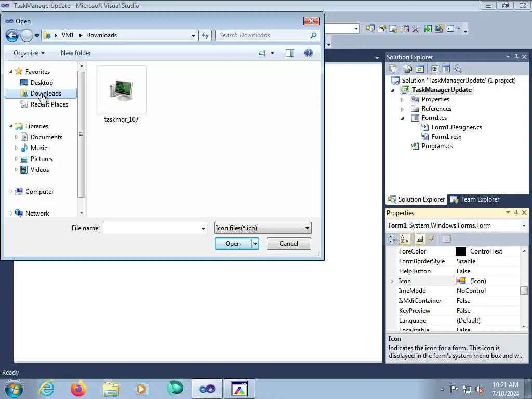Click the File name input field
Image resolution: width=532 pixels, height=399 pixels.
tap(152, 228)
